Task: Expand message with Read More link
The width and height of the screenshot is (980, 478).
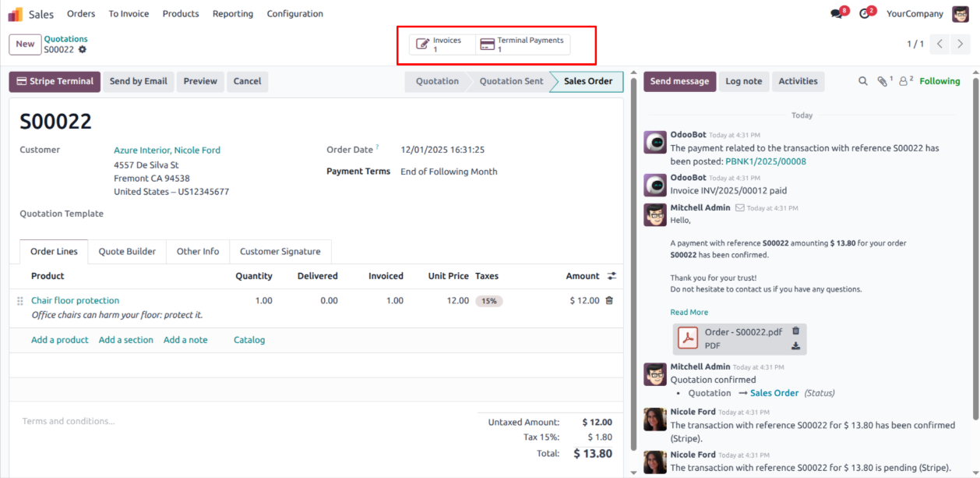Action: (689, 313)
